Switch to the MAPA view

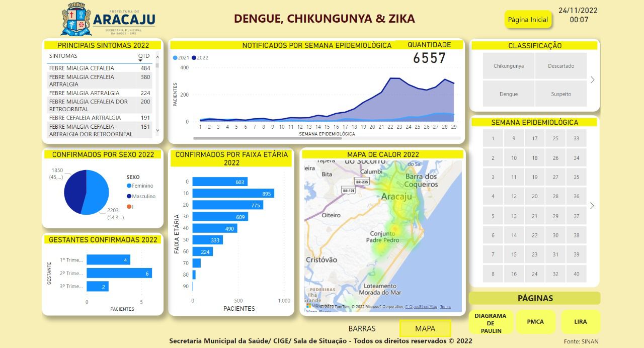tap(425, 328)
